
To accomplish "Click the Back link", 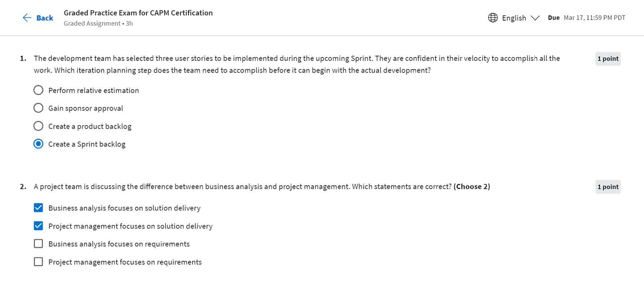I will (x=45, y=18).
